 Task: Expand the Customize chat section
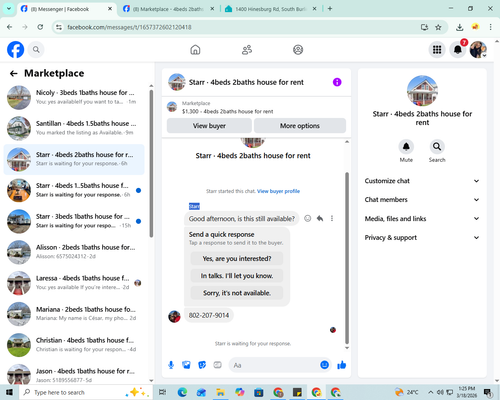422,181
